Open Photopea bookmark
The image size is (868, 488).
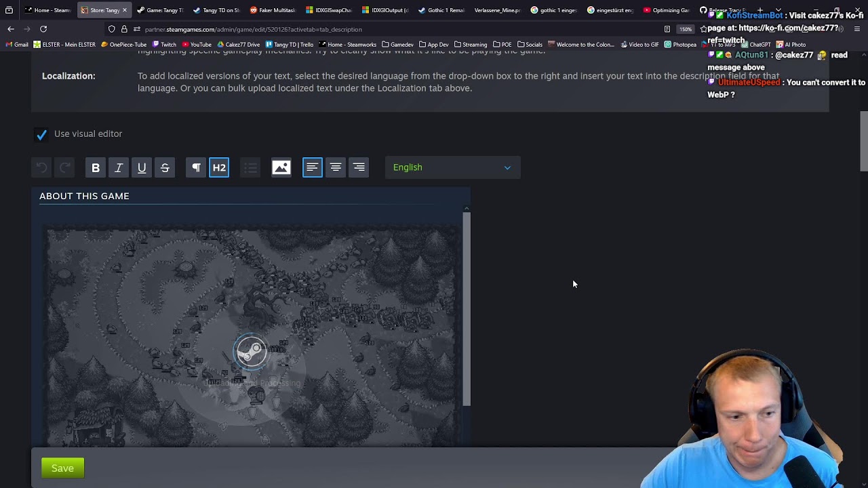click(680, 45)
